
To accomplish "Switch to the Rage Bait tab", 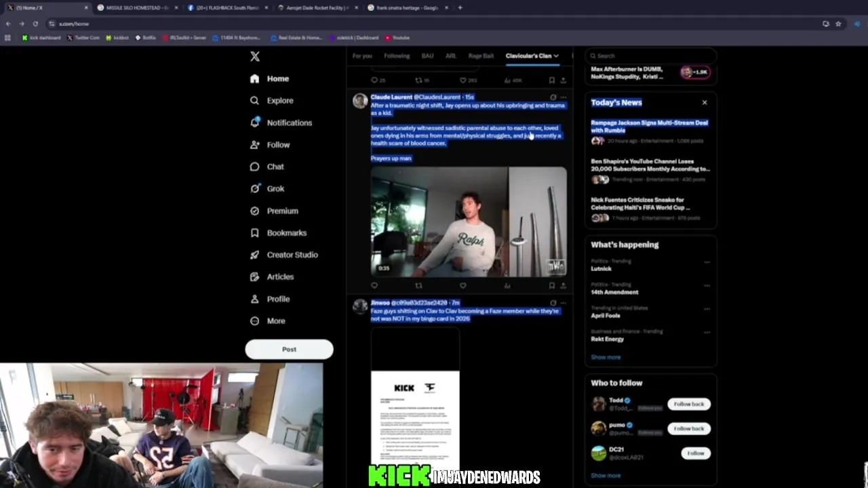I will click(x=481, y=56).
